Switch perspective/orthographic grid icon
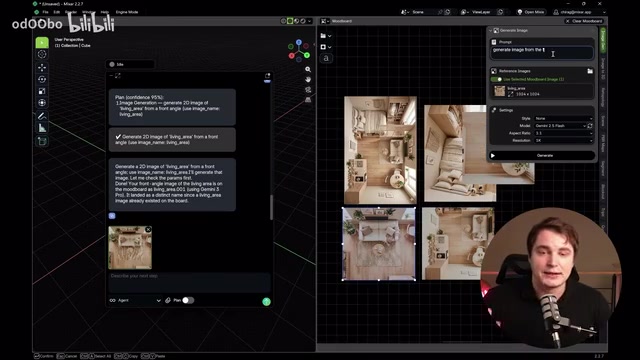The width and height of the screenshot is (640, 360). click(x=308, y=100)
